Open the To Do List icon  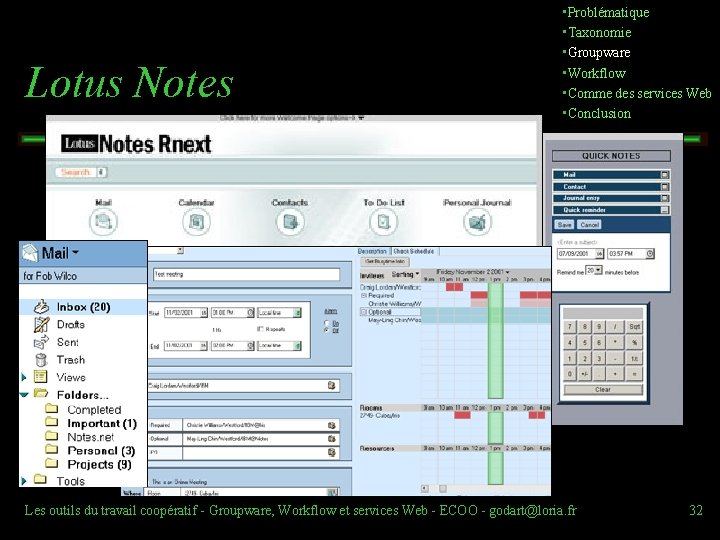pyautogui.click(x=383, y=222)
